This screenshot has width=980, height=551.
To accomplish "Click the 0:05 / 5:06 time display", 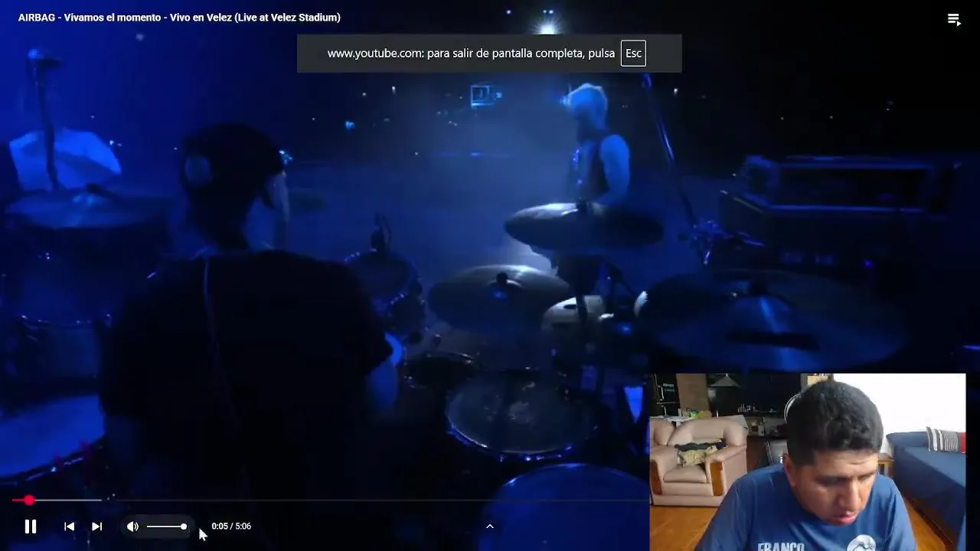I will [x=231, y=527].
